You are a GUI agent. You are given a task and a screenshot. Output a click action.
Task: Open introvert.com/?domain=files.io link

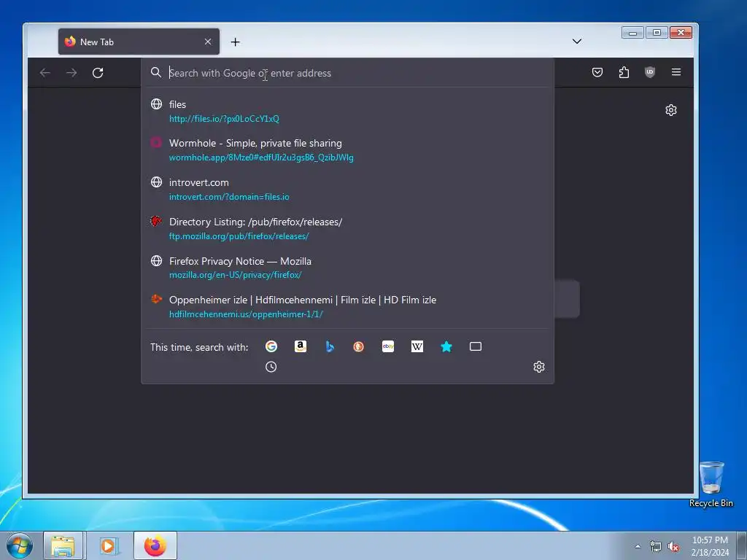[229, 197]
